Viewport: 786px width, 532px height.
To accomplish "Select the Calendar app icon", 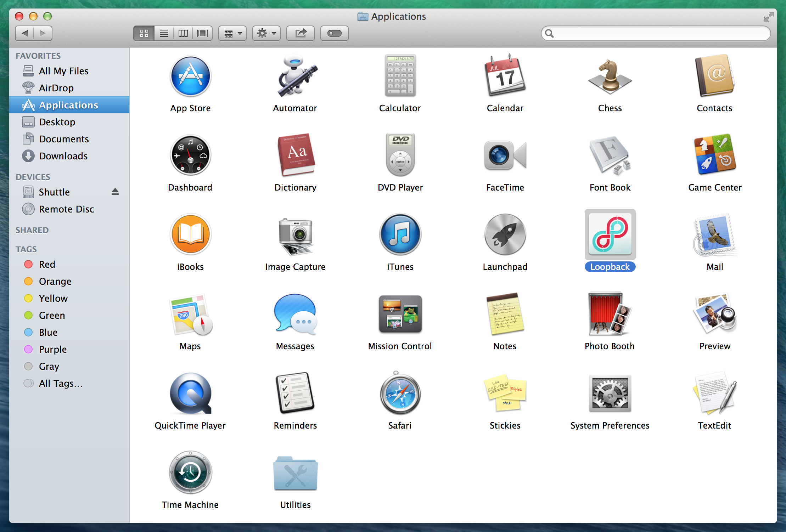I will point(505,75).
